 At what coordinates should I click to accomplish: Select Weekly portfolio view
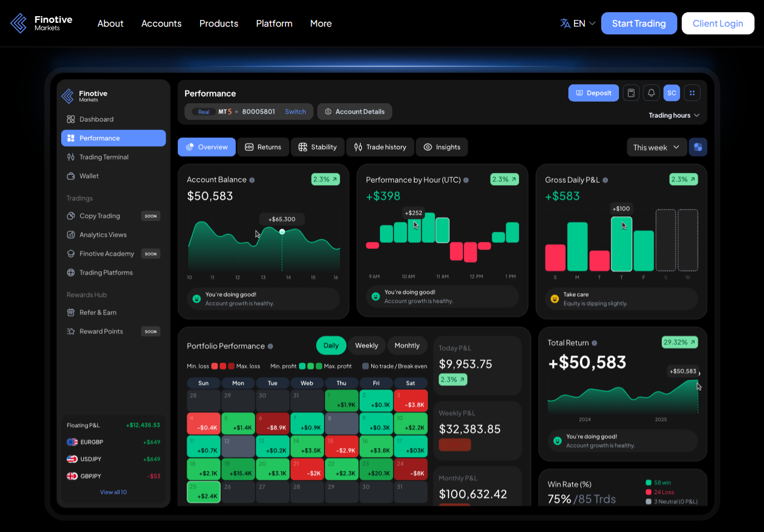coord(367,345)
